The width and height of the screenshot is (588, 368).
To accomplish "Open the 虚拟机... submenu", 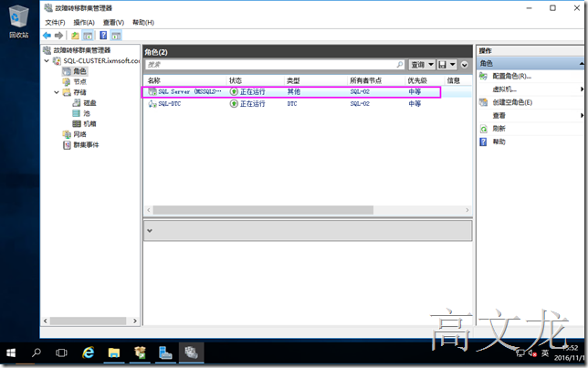I will point(504,89).
